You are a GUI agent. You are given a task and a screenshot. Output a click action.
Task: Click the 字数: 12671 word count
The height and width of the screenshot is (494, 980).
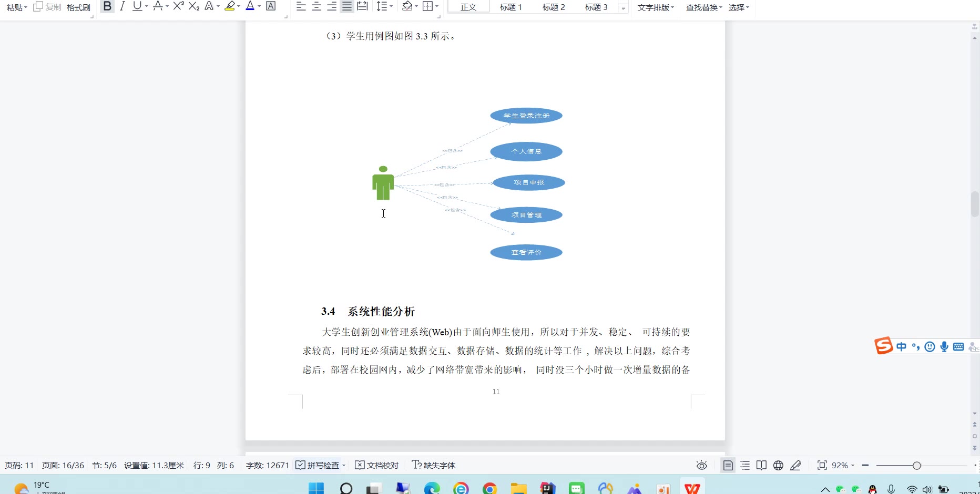coord(268,465)
